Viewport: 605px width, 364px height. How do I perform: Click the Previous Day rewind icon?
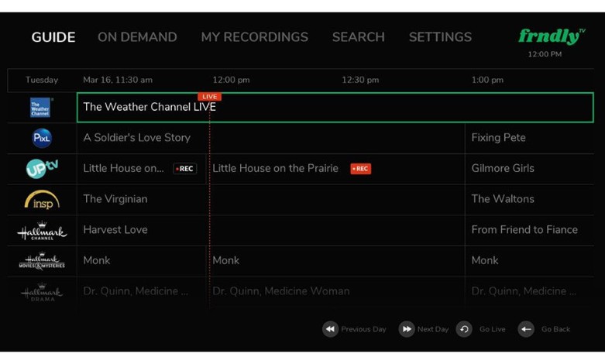coord(330,329)
